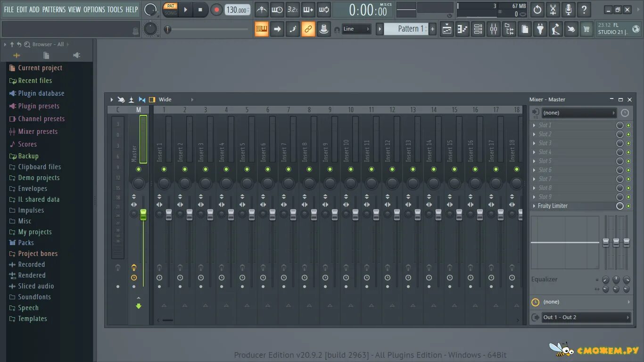Expand Fruity Limiter slot arrow
The width and height of the screenshot is (644, 362).
click(x=534, y=206)
